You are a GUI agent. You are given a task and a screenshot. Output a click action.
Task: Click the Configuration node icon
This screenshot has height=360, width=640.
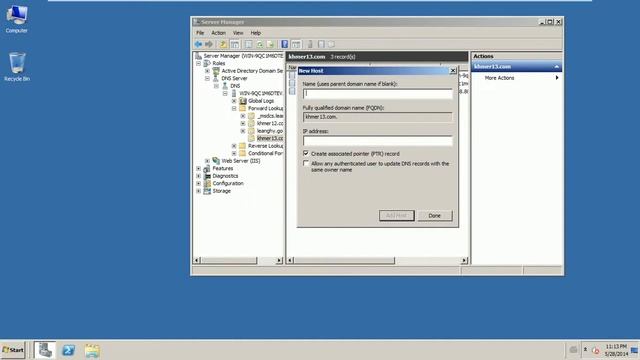click(207, 183)
